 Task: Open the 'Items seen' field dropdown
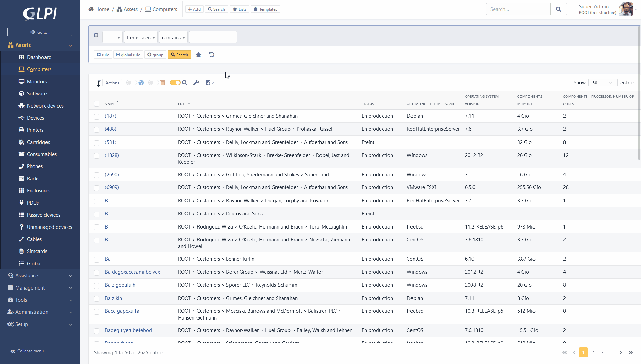coord(141,37)
